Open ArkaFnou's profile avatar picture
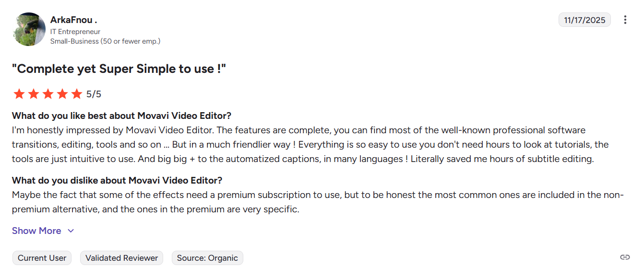This screenshot has height=278, width=644. (29, 29)
